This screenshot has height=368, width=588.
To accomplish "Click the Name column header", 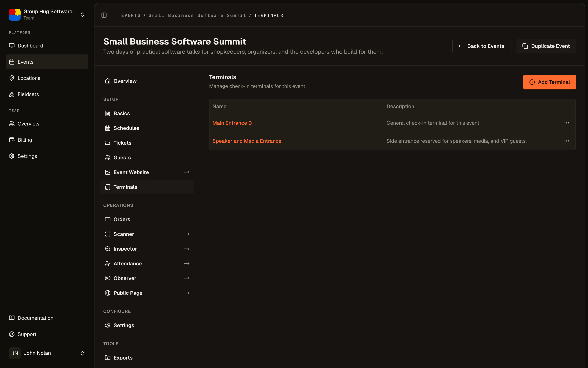I will [219, 106].
